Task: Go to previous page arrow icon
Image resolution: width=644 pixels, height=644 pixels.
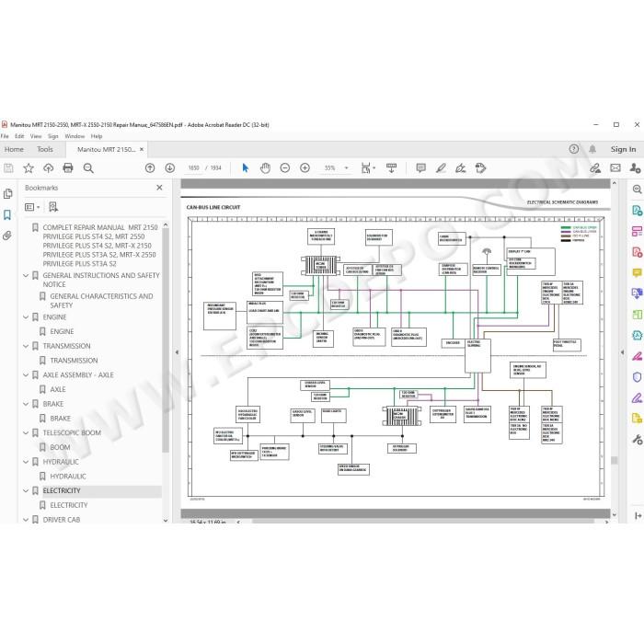Action: (x=150, y=167)
